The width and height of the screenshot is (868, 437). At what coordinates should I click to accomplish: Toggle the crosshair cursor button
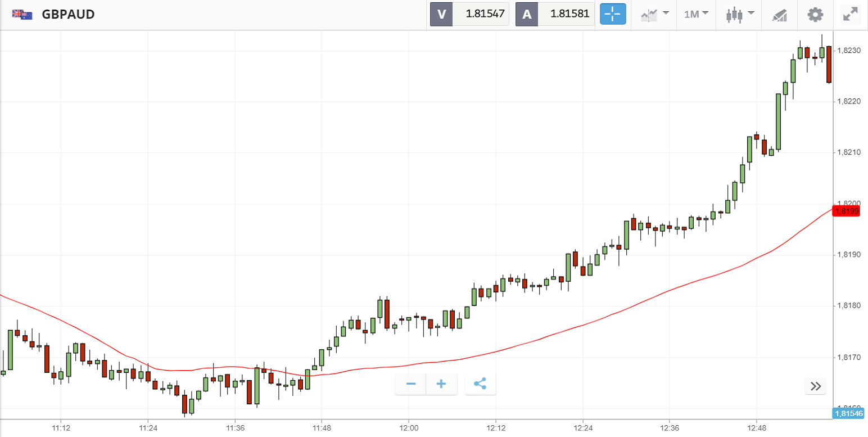[613, 15]
